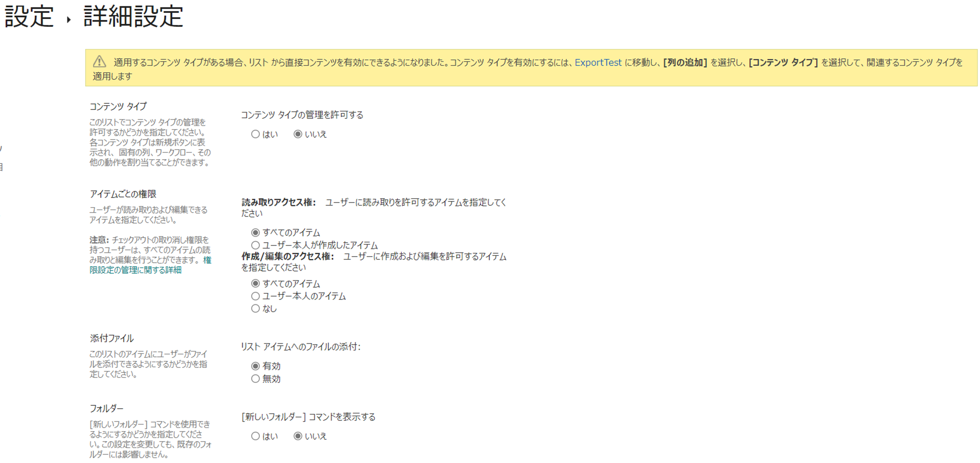This screenshot has height=463, width=980.
Task: Open 権限設定の管理に関する詳細 link
Action: pos(135,270)
